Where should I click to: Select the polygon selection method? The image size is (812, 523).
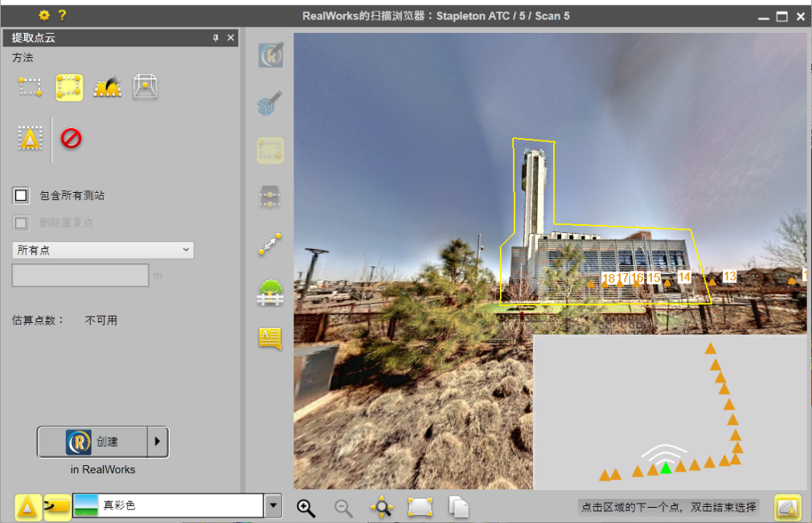(x=68, y=87)
